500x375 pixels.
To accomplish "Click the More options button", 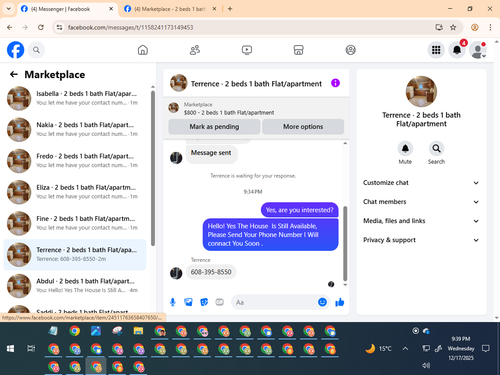I will click(303, 127).
